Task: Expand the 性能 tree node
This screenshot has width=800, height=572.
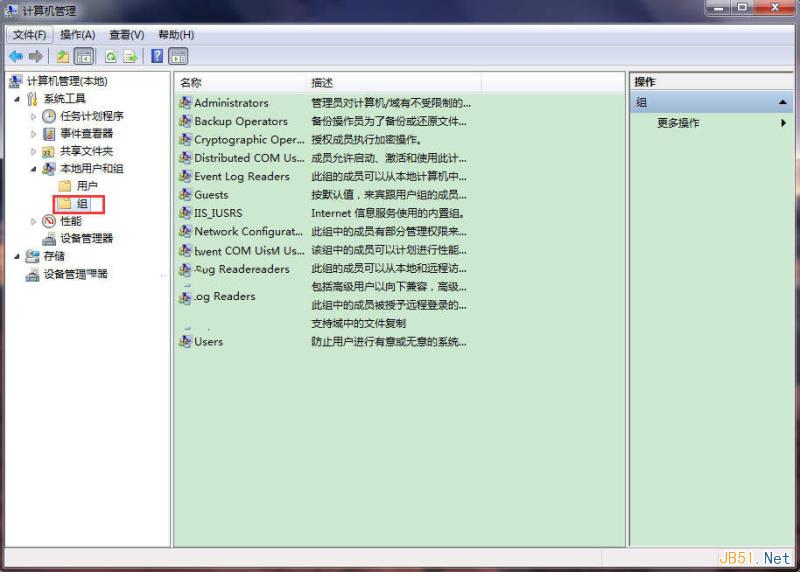Action: [x=34, y=221]
